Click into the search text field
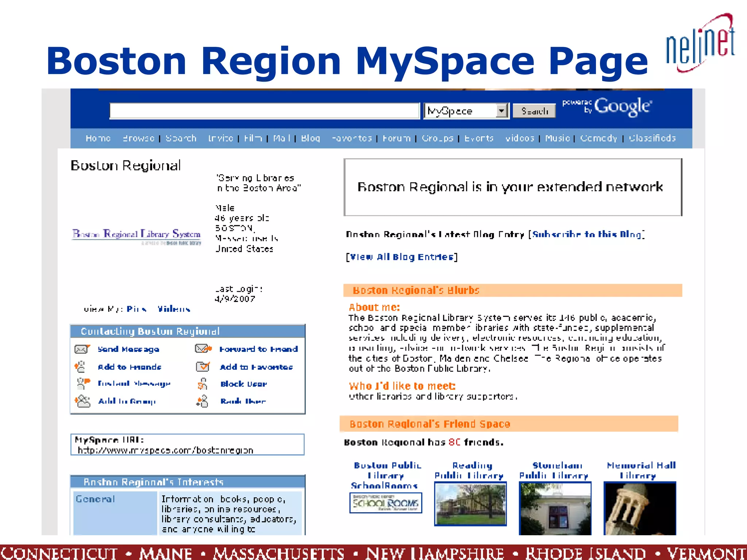The width and height of the screenshot is (747, 560). point(265,111)
